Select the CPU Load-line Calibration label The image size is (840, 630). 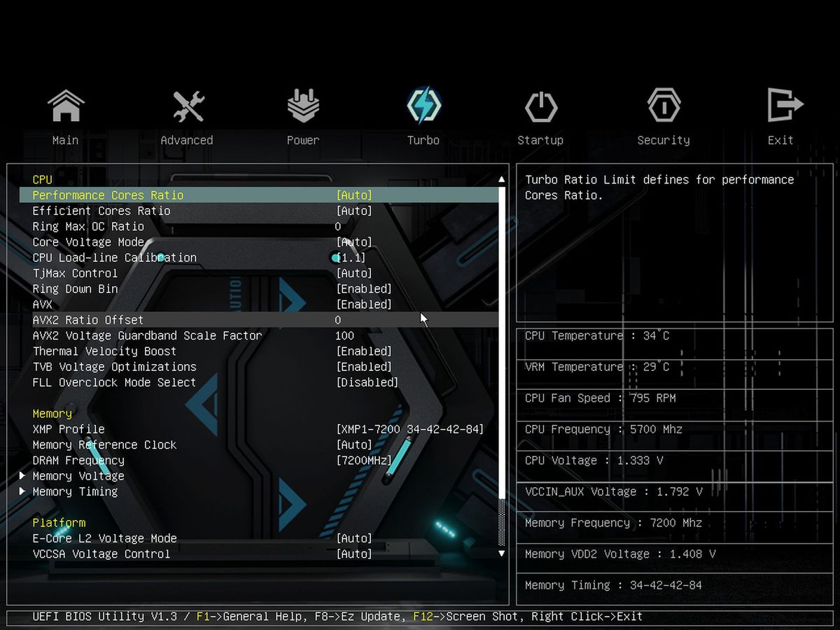115,258
